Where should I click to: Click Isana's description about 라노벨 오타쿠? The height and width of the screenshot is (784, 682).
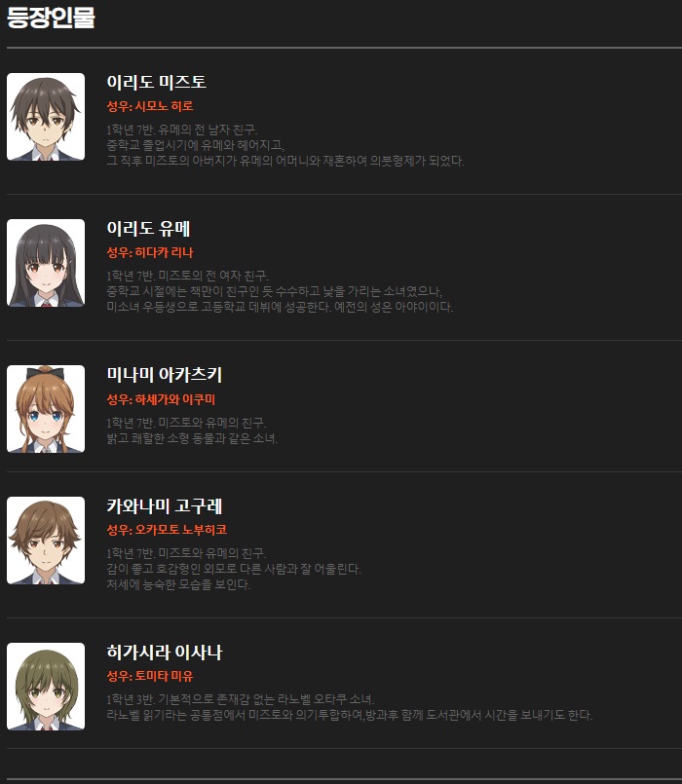(241, 699)
